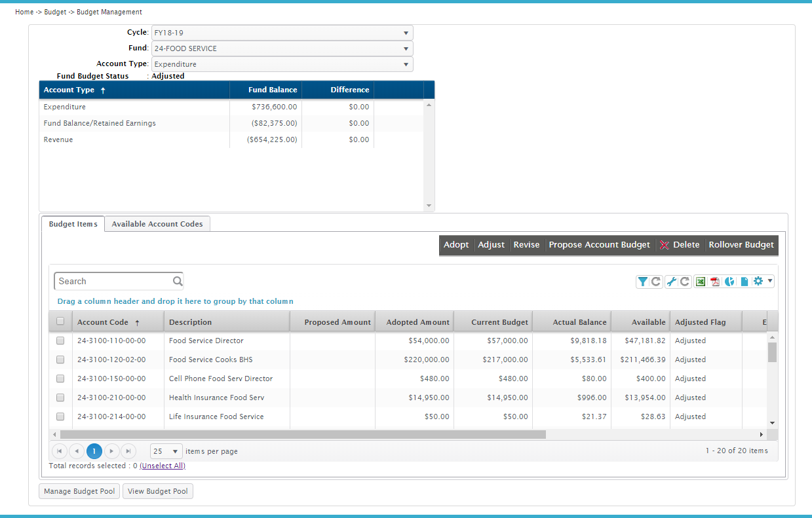Sort summary by Difference header
The height and width of the screenshot is (518, 812).
pyautogui.click(x=338, y=90)
